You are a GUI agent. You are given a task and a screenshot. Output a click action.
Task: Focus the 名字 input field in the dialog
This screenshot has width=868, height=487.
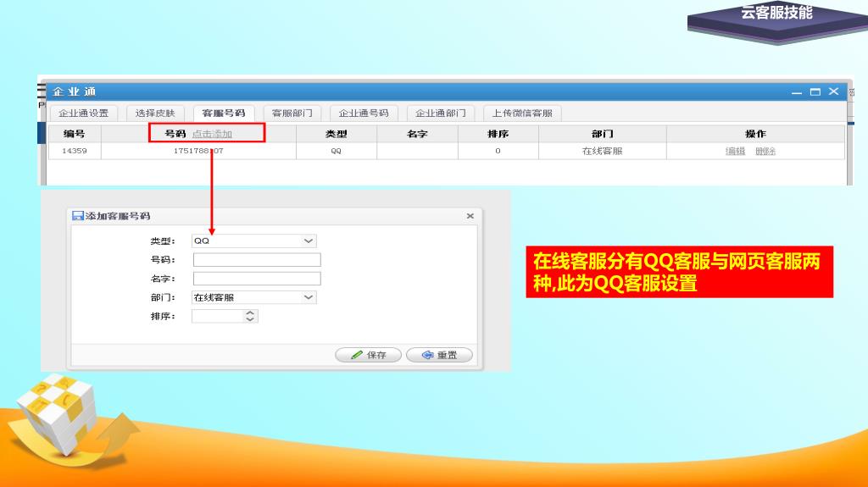(257, 279)
